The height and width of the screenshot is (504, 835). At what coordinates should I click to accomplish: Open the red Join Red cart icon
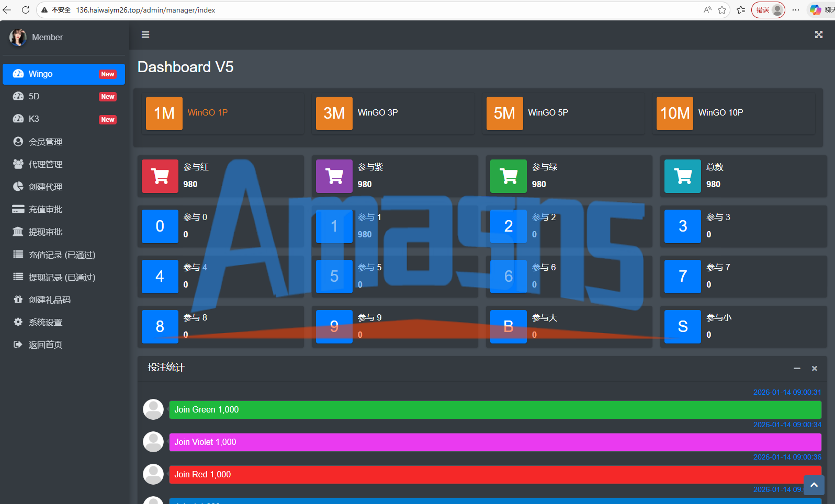tap(160, 176)
